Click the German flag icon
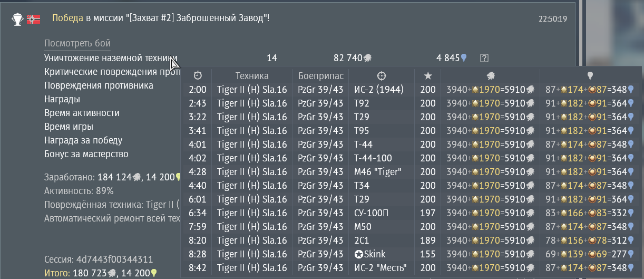Viewport: 644px width, 279px height. click(34, 19)
